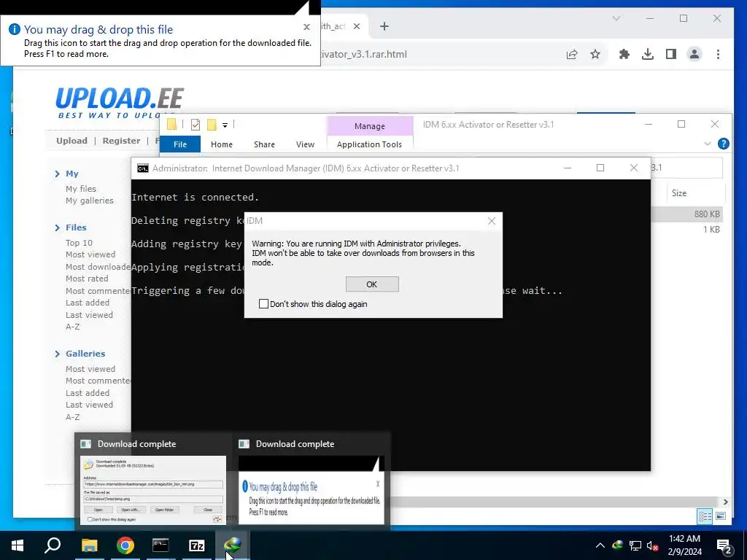The image size is (747, 560).
Task: Open notification center icon
Action: click(724, 545)
